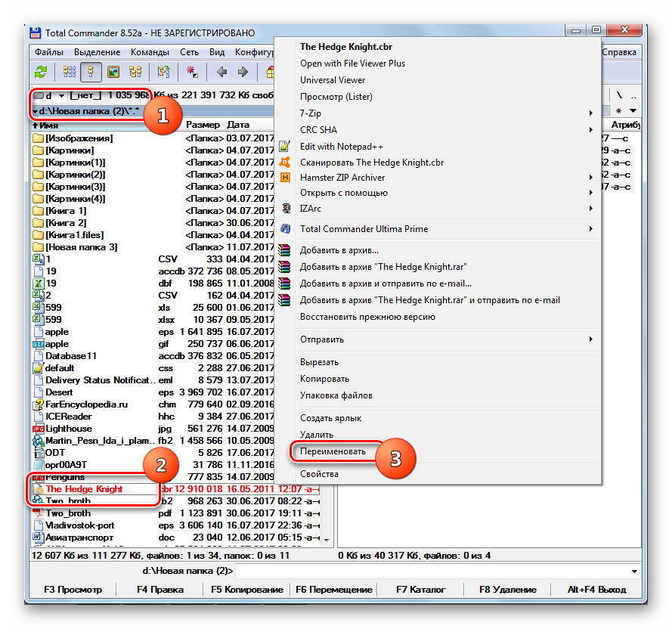Toggle the Full details view toolbar icon
This screenshot has height=629, width=672.
[91, 72]
